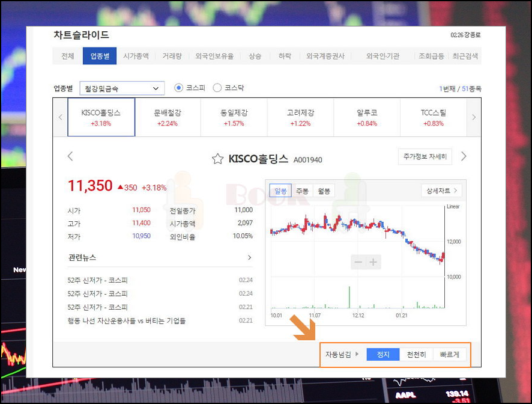The image size is (532, 404).
Task: Set auto-slide to 빠르게
Action: (x=450, y=354)
